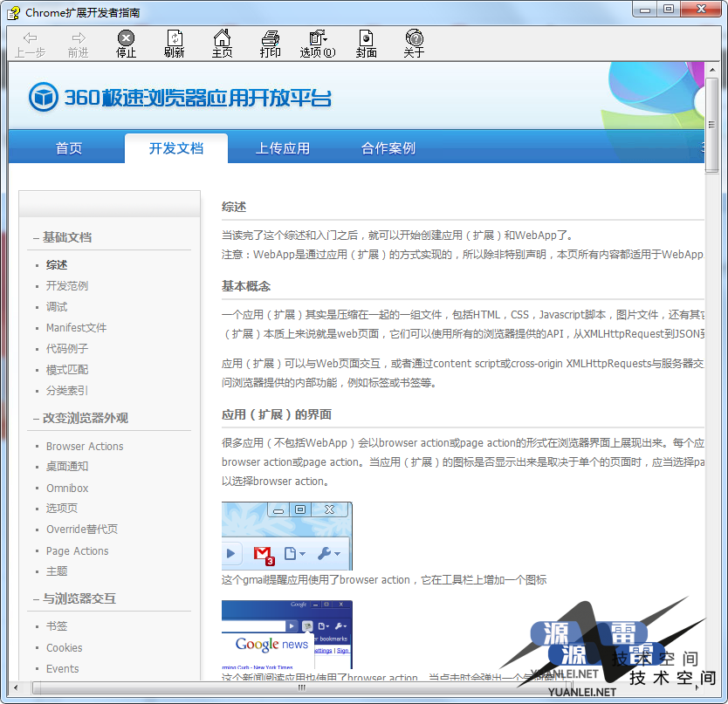
Task: Open the 书签 sidebar link
Action: point(57,626)
